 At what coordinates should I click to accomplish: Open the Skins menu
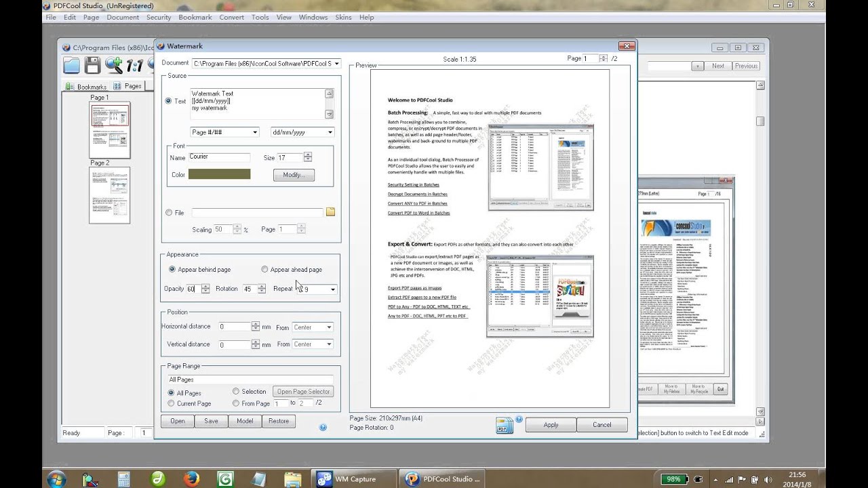pyautogui.click(x=343, y=17)
